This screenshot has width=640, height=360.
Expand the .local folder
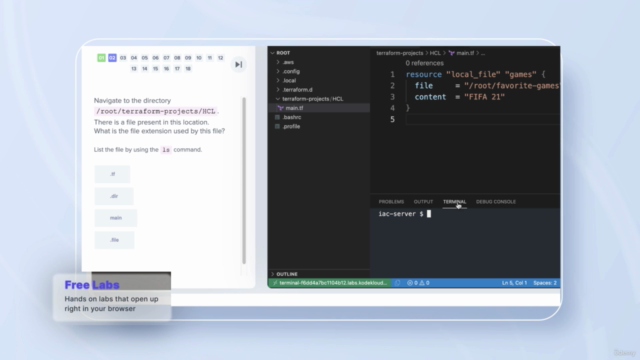(289, 81)
